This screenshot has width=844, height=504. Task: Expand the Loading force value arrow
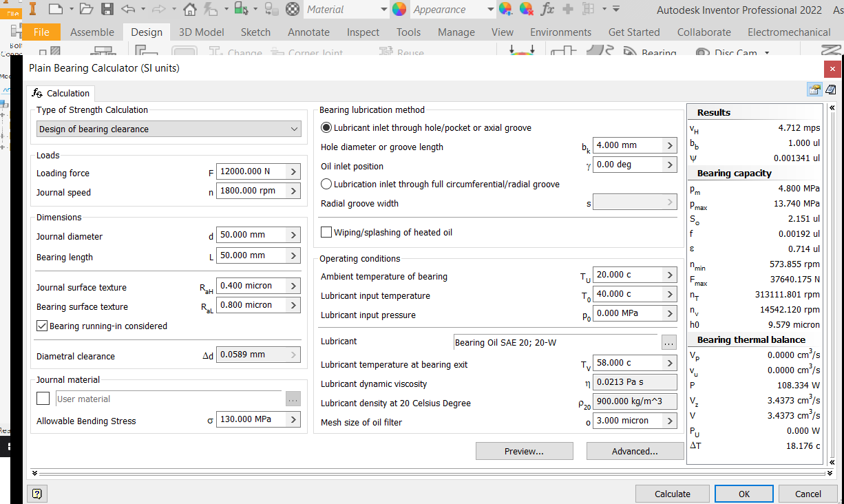tap(293, 171)
